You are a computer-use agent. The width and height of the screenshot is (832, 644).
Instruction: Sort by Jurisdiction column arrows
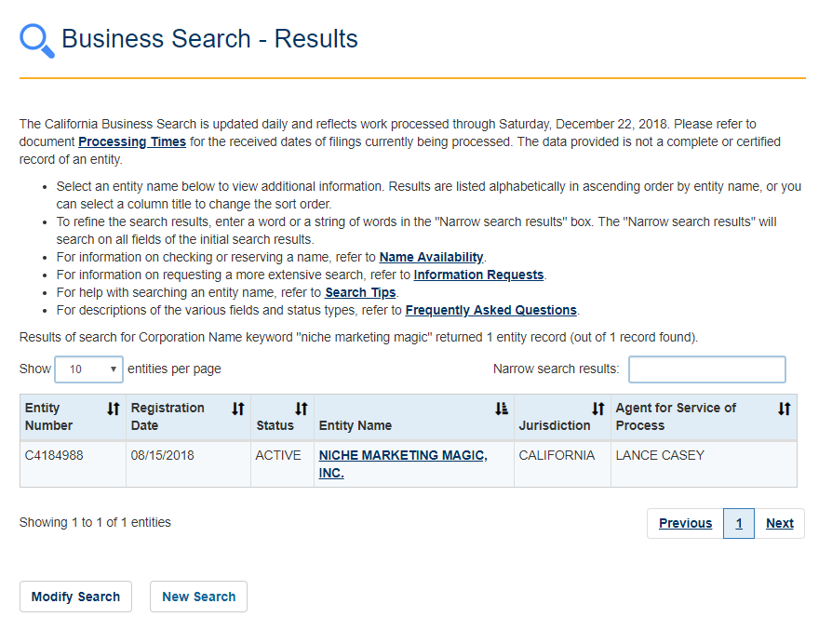click(x=598, y=409)
